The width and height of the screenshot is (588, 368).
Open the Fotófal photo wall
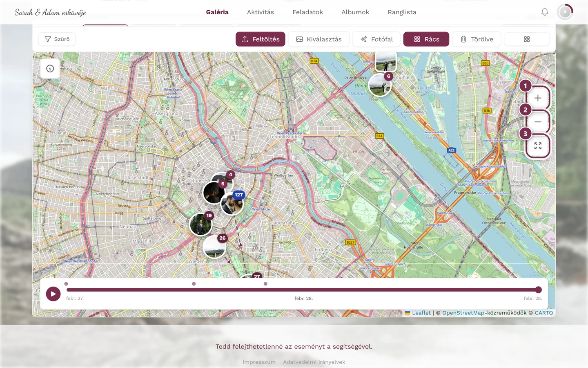376,39
